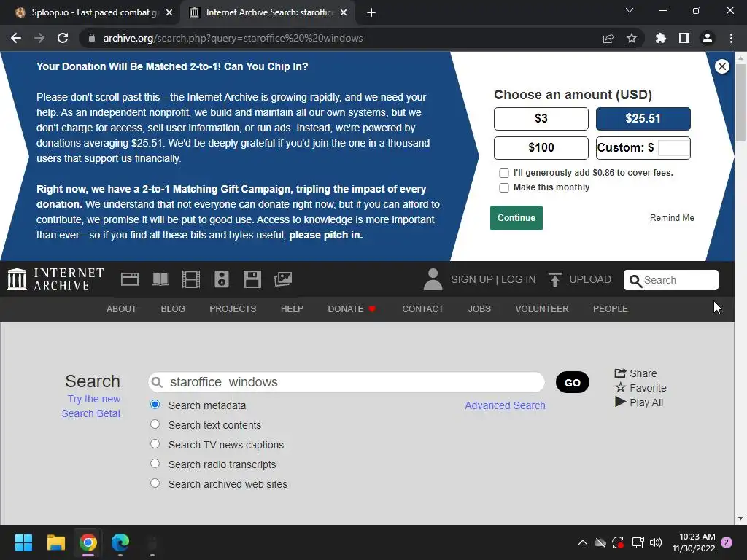Choose the $3 donation amount
Screen dimensions: 747x560
pos(541,119)
